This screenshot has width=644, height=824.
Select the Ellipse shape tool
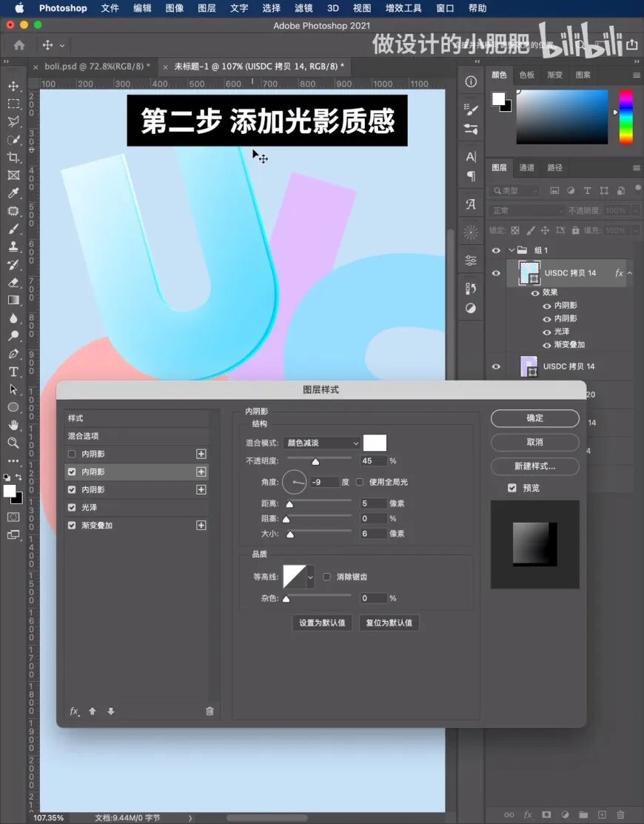(x=13, y=407)
